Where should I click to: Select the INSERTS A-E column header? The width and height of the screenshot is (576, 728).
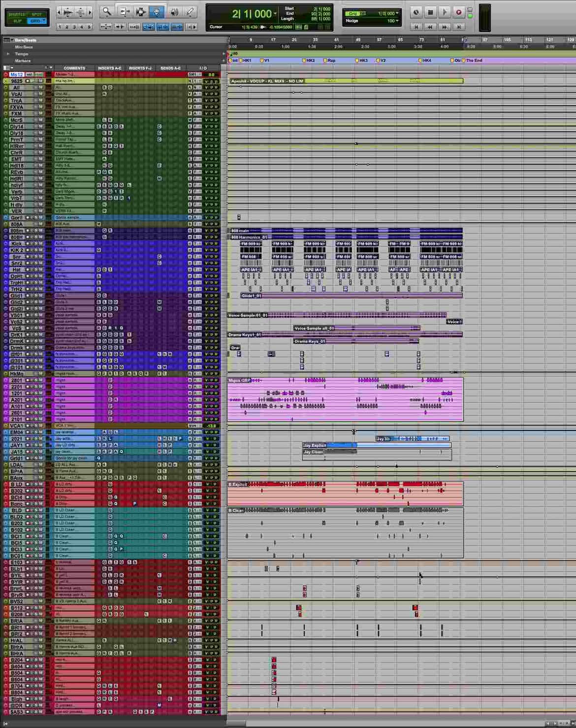109,68
